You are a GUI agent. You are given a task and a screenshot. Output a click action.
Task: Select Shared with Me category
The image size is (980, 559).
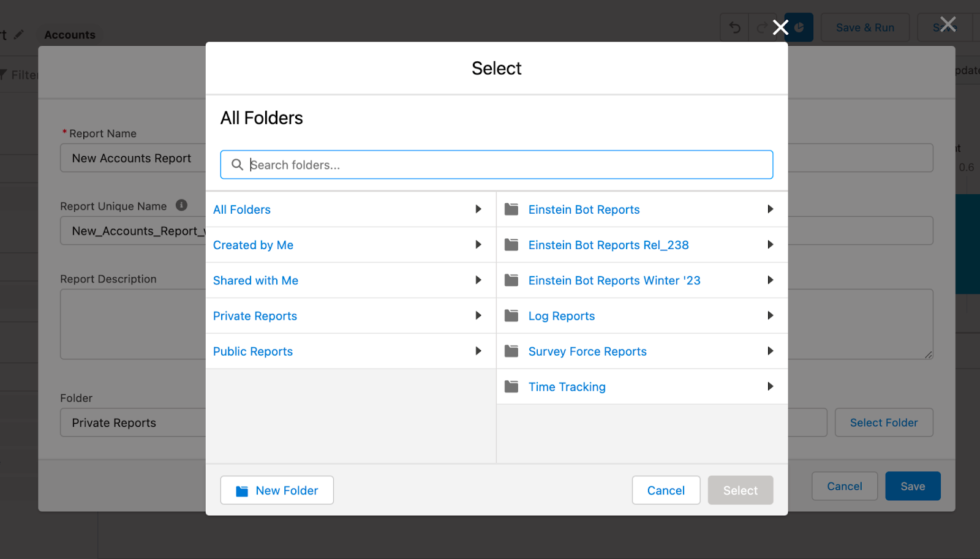(255, 280)
